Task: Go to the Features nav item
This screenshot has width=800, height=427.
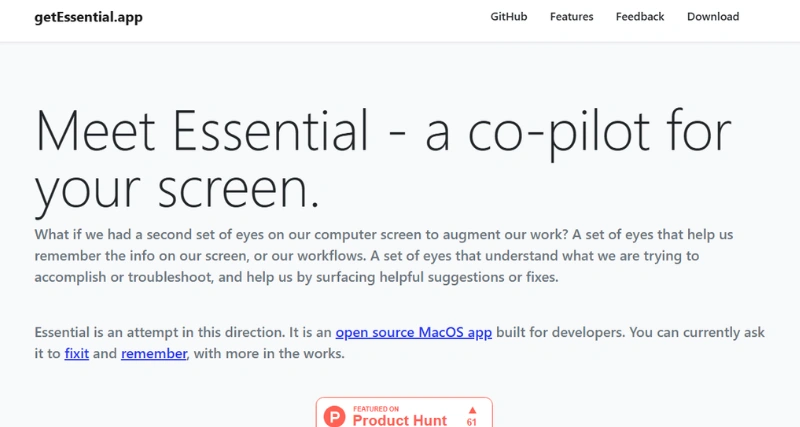Action: coord(571,17)
